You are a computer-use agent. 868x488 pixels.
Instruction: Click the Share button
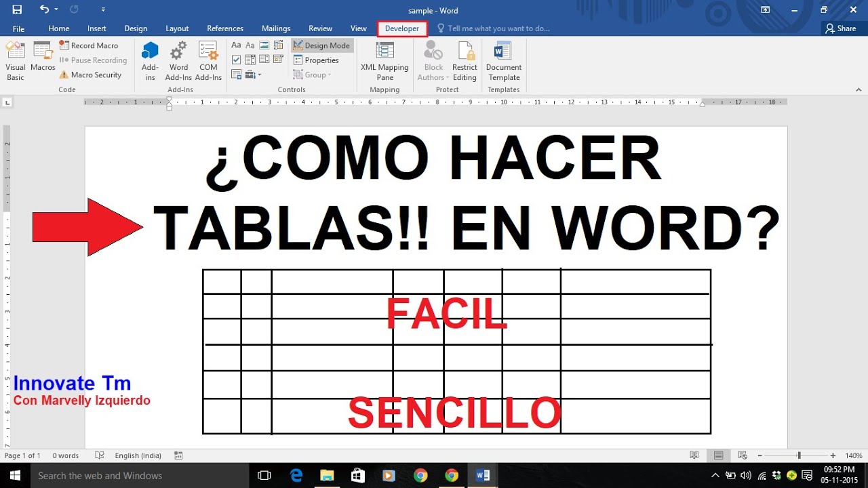click(841, 28)
